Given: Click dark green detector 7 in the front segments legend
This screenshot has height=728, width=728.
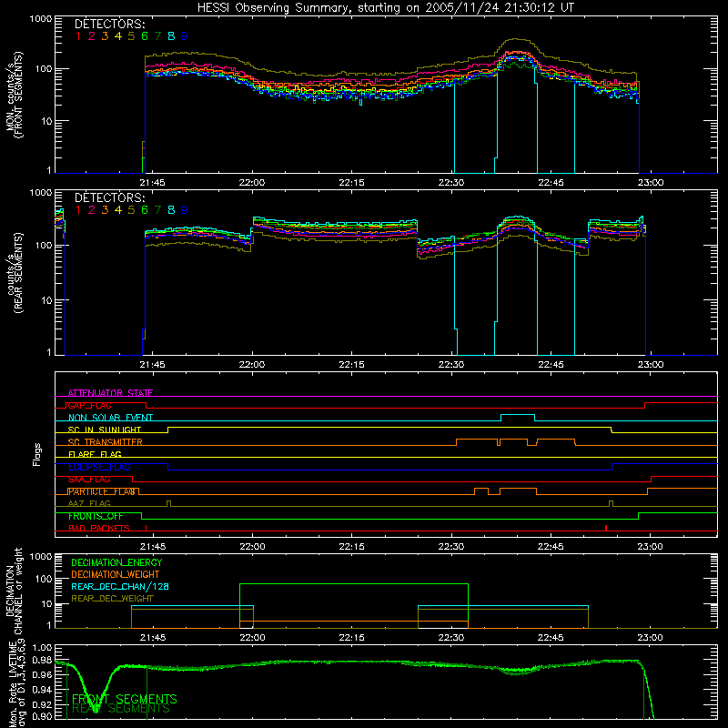Looking at the screenshot, I should [157, 36].
